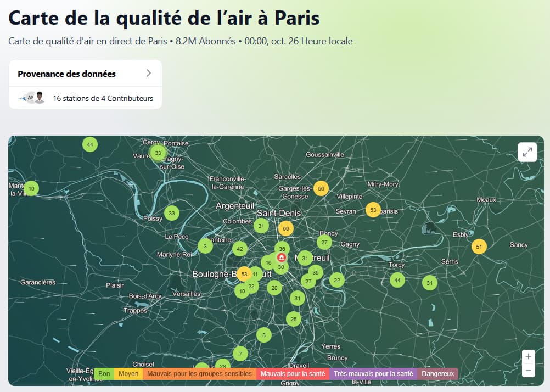Select the yellow marker 51 near Esbly
The height and width of the screenshot is (392, 550).
click(479, 247)
